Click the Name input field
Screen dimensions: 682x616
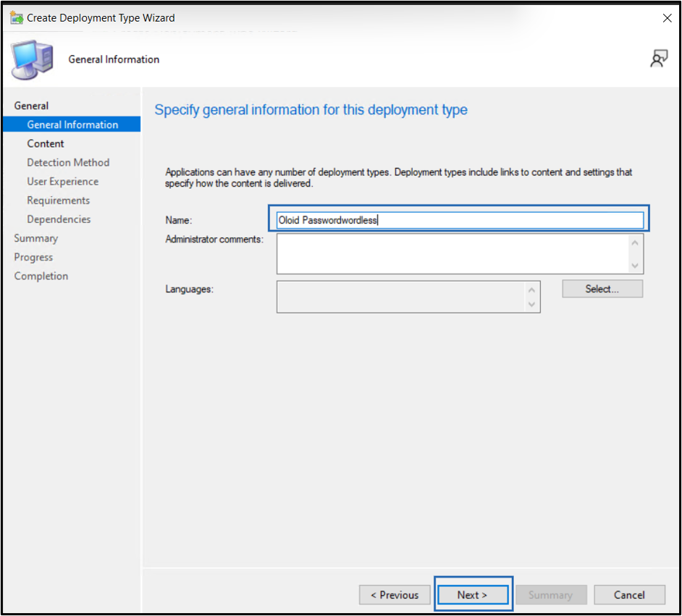tap(460, 220)
